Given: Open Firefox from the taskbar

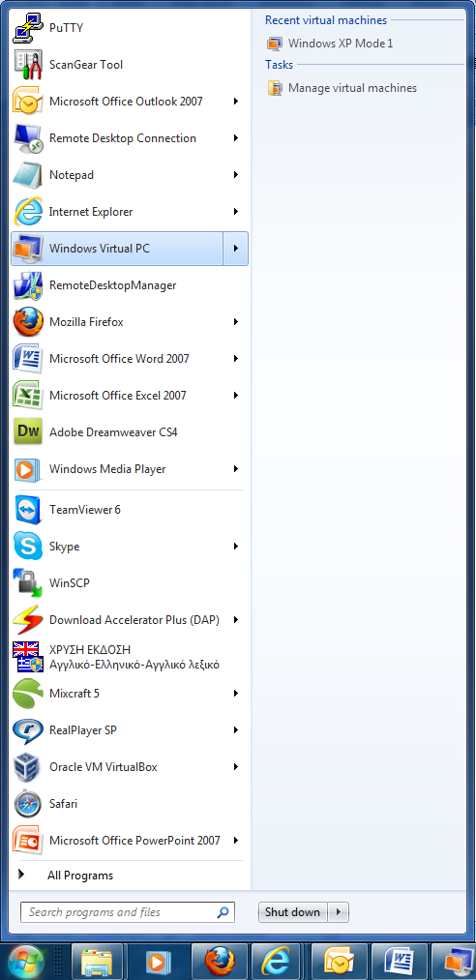Looking at the screenshot, I should click(x=219, y=963).
